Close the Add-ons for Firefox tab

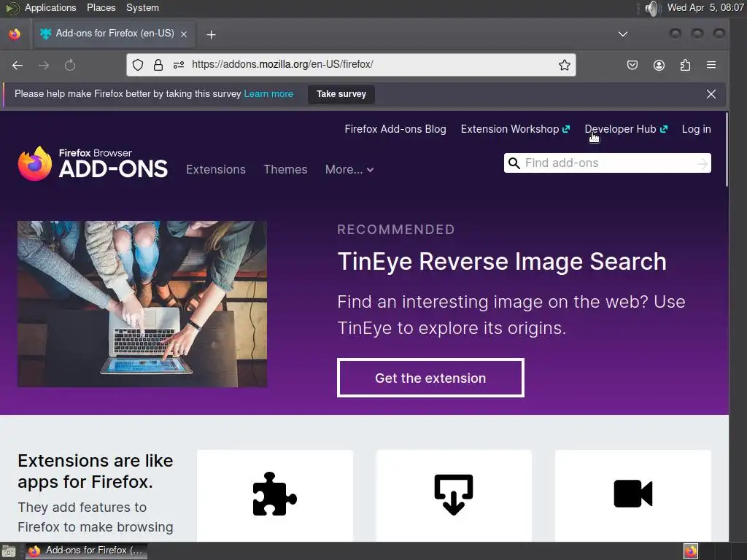pyautogui.click(x=184, y=34)
